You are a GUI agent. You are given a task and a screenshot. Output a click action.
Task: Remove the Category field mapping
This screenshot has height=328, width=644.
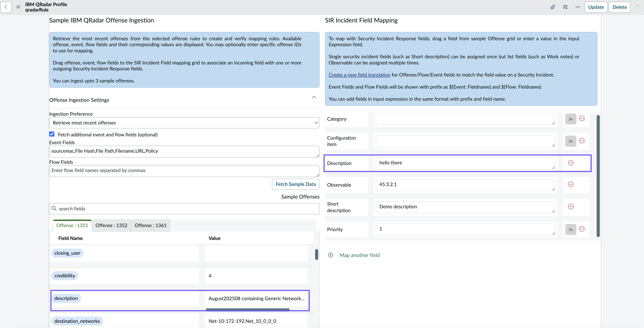tap(582, 118)
